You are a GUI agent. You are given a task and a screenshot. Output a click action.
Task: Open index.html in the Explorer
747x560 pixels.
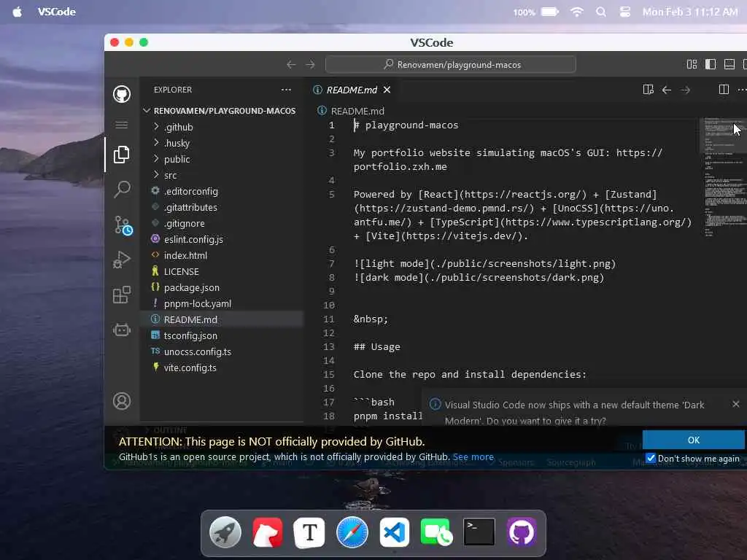222,255
